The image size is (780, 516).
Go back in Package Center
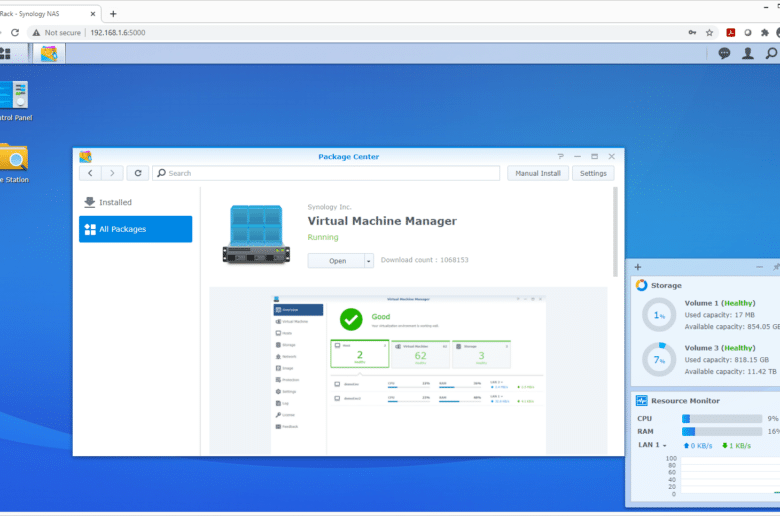coord(90,173)
